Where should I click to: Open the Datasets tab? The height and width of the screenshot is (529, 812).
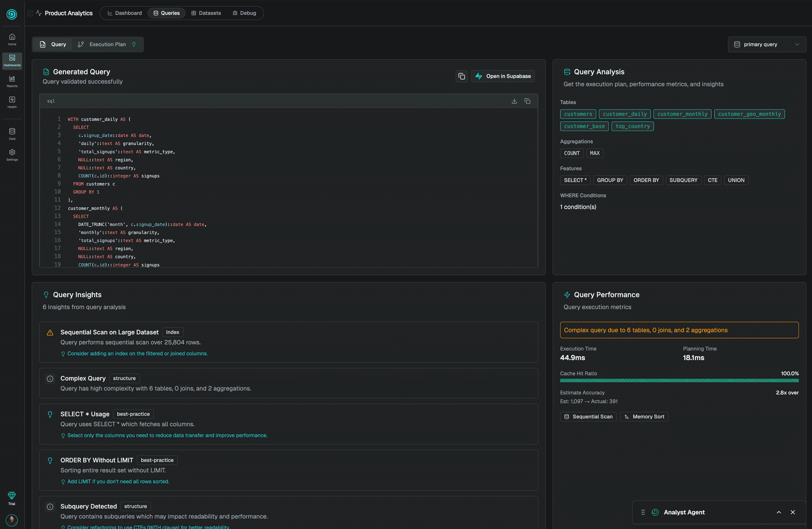coord(206,13)
